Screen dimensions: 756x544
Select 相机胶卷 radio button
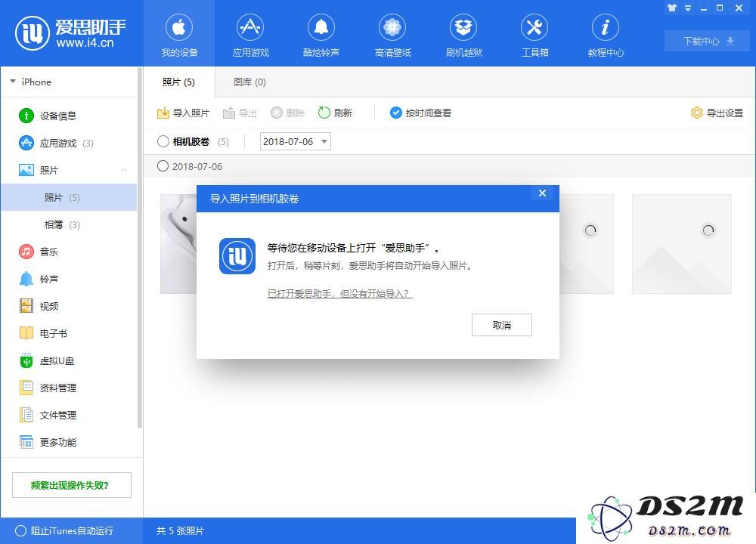tap(163, 141)
